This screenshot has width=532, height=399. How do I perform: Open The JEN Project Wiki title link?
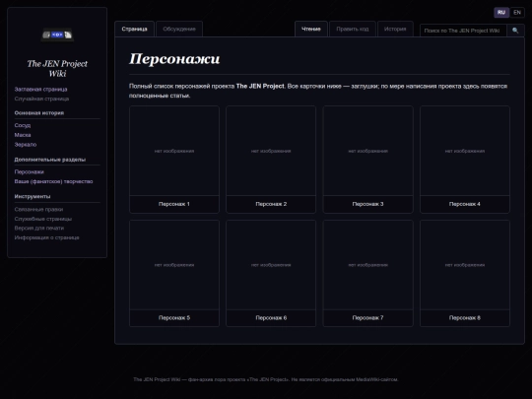click(x=57, y=69)
